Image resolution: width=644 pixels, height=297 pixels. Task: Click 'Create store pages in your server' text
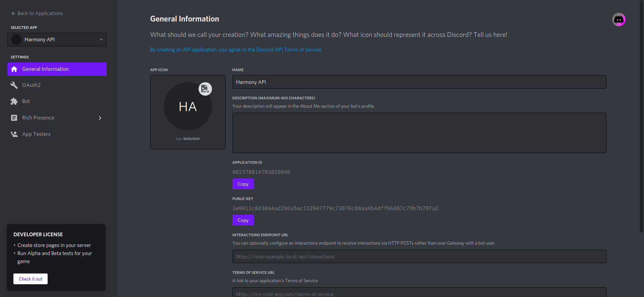click(54, 245)
